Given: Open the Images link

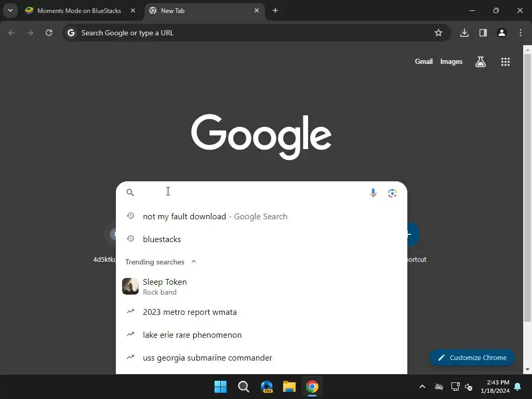Looking at the screenshot, I should click(451, 61).
